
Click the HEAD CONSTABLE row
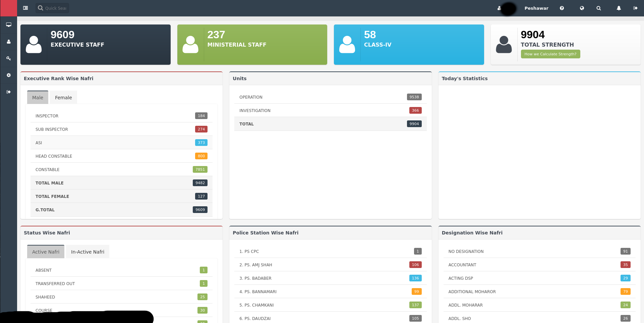[x=121, y=156]
